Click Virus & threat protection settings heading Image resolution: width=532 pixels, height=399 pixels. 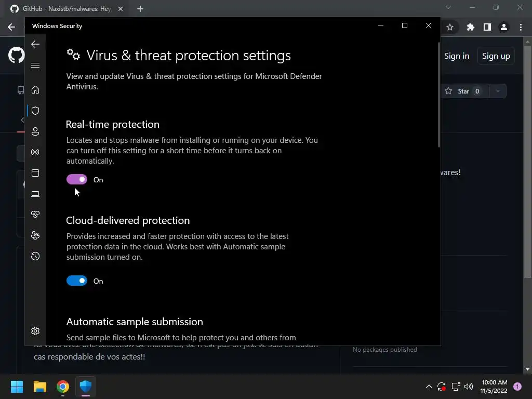click(189, 55)
